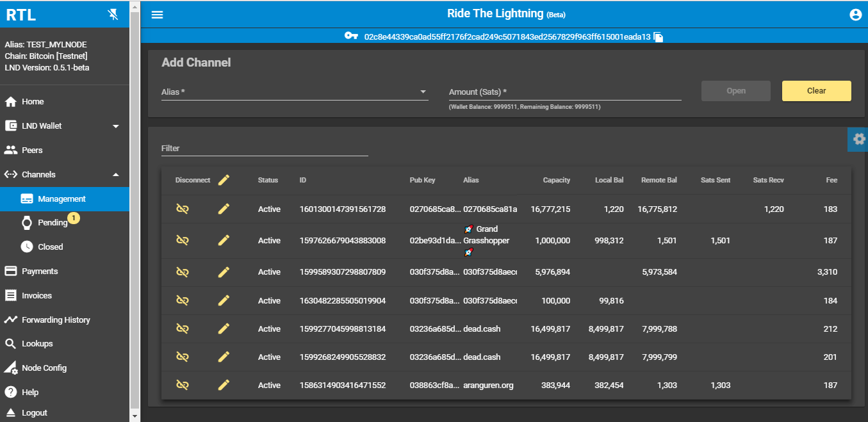
Task: Go to Home in sidebar
Action: (x=65, y=101)
